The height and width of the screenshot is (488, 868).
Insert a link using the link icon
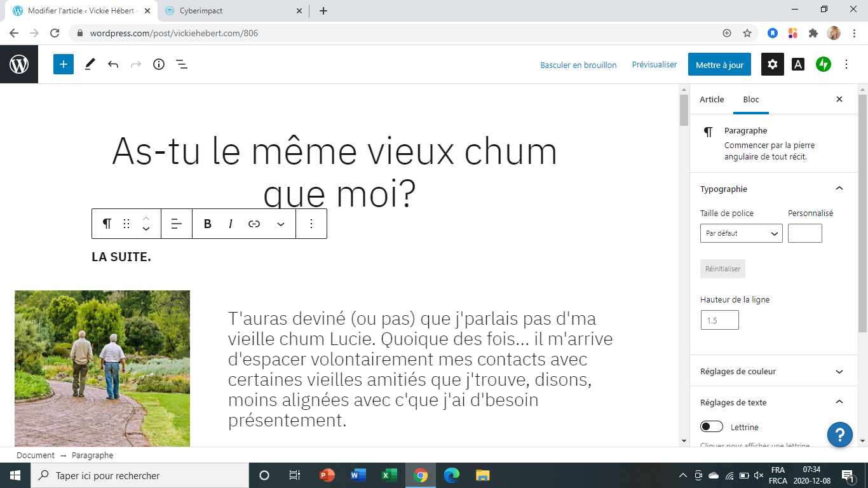coord(254,224)
